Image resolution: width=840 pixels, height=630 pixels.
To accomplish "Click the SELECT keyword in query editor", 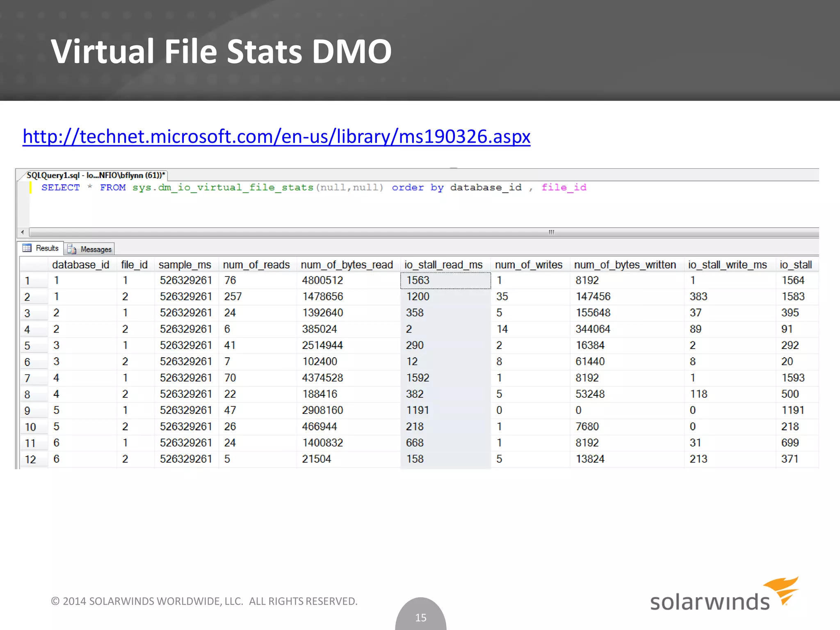I will coord(61,187).
